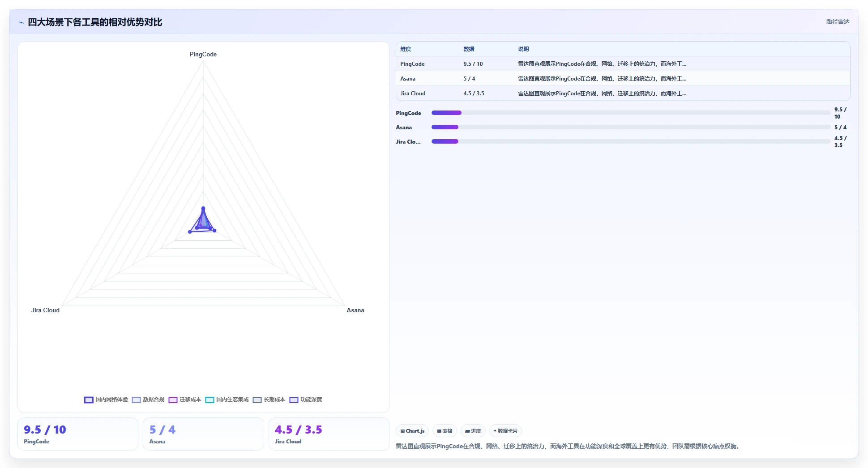This screenshot has height=468, width=868.
Task: Click the 9.5 / 10 cell in table
Action: click(x=473, y=64)
